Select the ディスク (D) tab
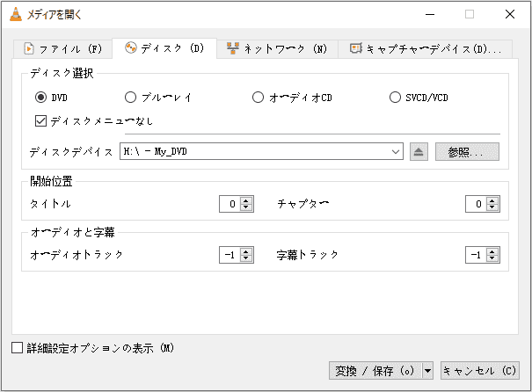532x392 pixels. [x=164, y=47]
